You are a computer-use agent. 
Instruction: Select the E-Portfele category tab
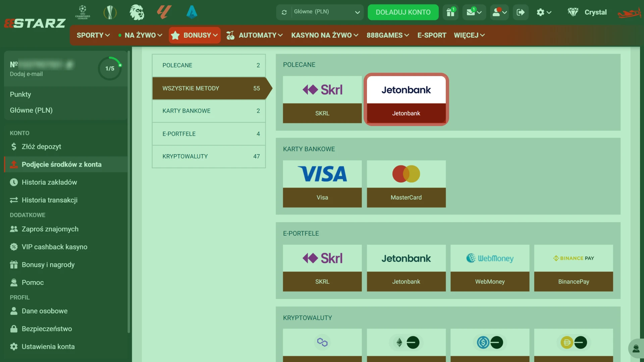[209, 134]
